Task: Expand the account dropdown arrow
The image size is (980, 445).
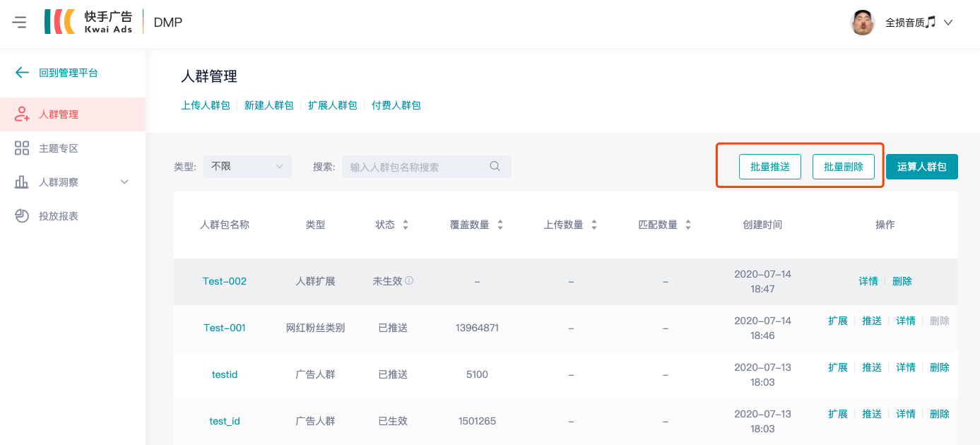Action: tap(948, 23)
